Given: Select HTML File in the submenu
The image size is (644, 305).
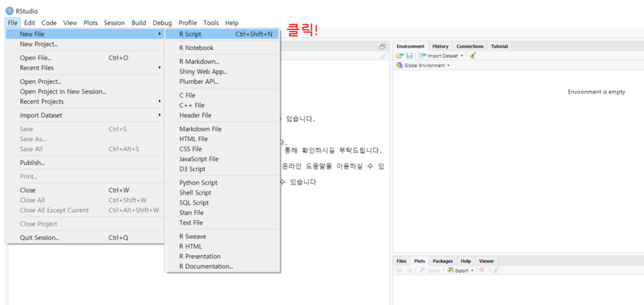Looking at the screenshot, I should coord(222,138).
